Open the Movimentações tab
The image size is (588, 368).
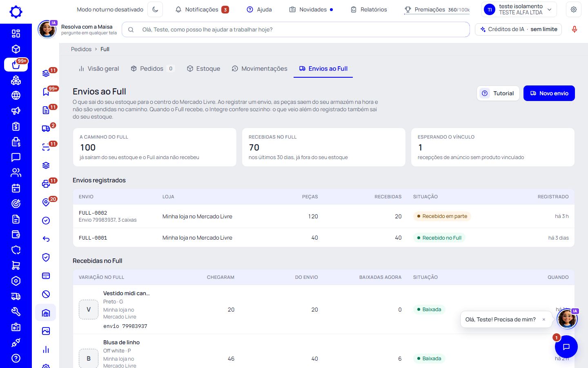coord(260,69)
